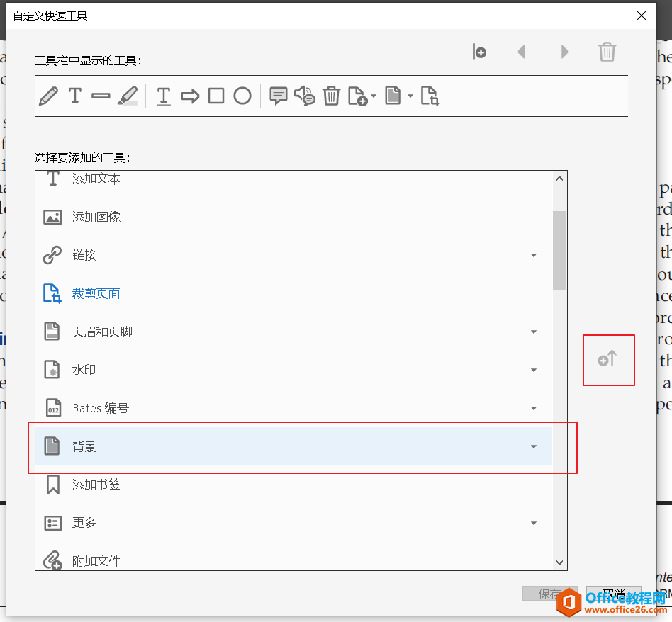672x622 pixels.
Task: Select 添加书签 in the tool list
Action: [x=294, y=485]
